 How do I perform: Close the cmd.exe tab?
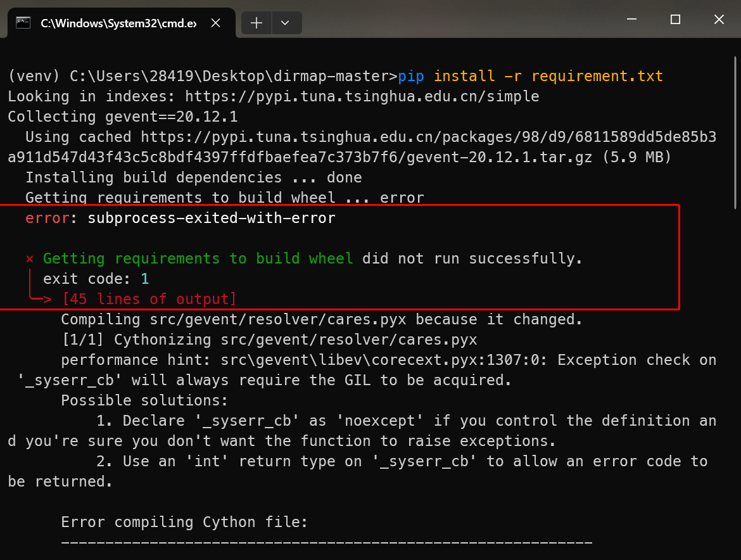click(215, 23)
